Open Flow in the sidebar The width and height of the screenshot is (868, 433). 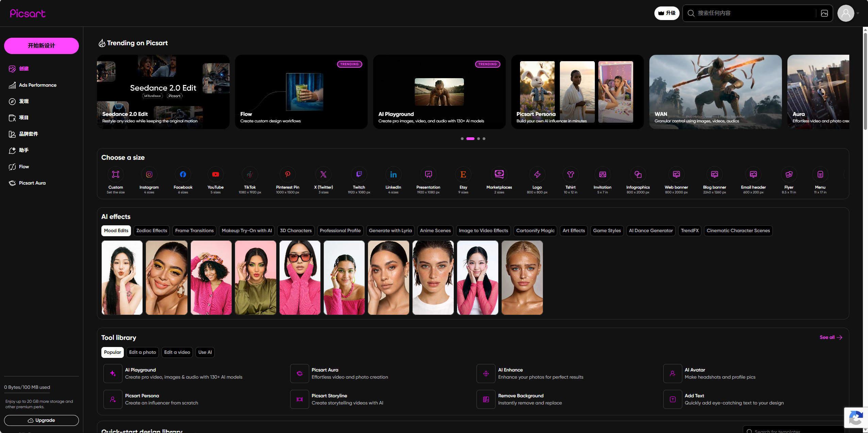[41, 167]
